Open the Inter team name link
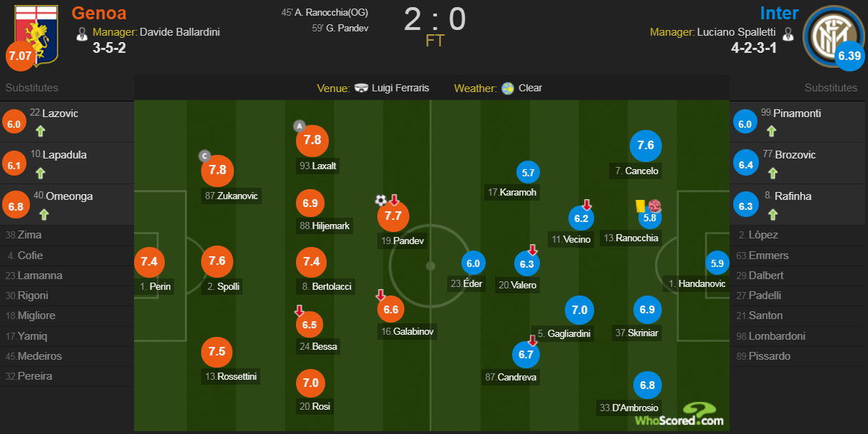The height and width of the screenshot is (434, 868). click(779, 13)
